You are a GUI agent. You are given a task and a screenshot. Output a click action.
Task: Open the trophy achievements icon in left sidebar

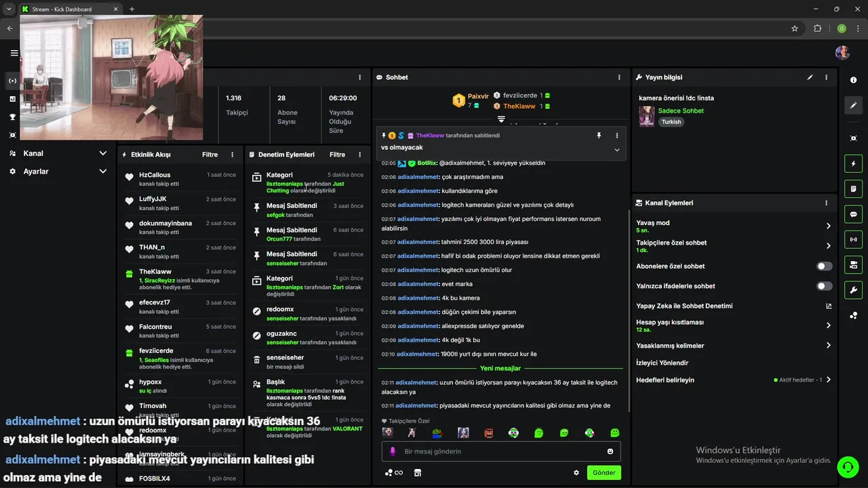(13, 117)
